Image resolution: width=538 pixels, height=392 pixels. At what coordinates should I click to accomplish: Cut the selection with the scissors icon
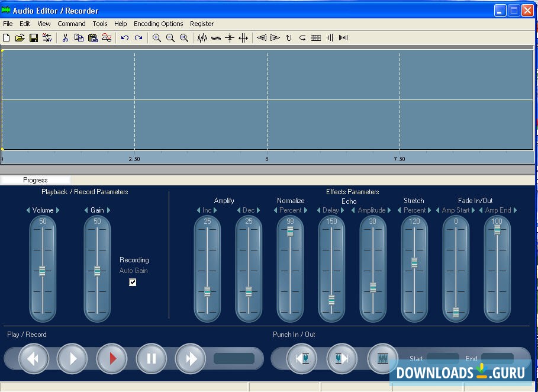pos(65,38)
